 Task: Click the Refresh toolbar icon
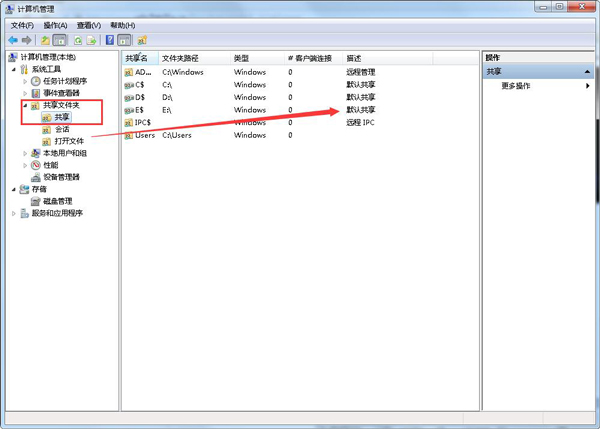click(x=76, y=40)
